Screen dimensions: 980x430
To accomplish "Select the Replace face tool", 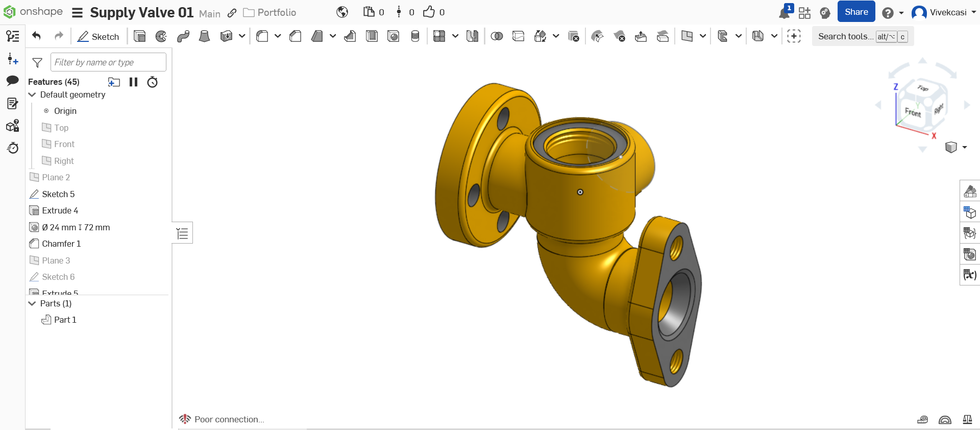I will point(663,36).
